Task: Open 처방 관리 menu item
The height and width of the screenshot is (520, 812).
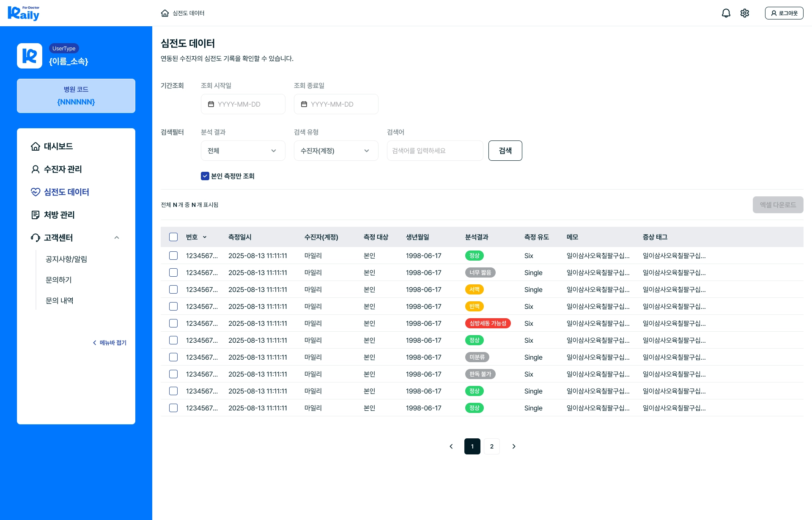Action: coord(59,215)
